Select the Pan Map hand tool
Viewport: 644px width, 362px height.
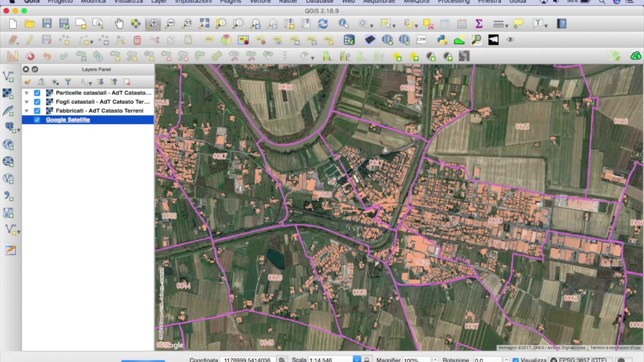pos(119,24)
